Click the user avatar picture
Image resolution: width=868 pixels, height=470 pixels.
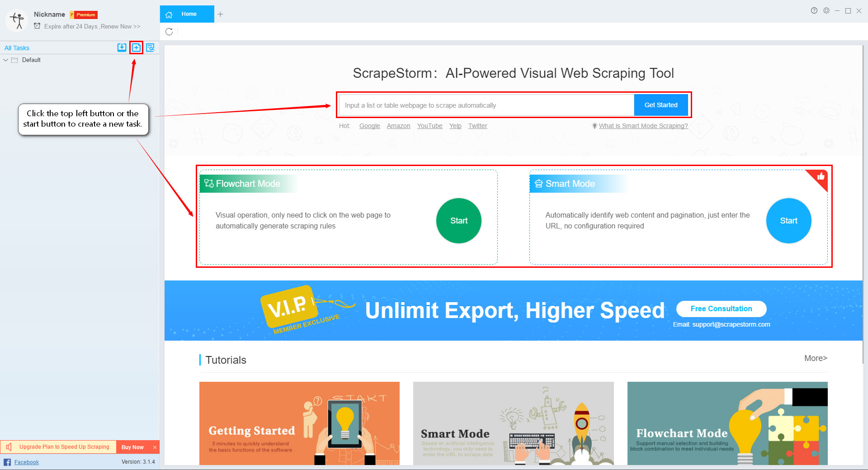tap(17, 20)
